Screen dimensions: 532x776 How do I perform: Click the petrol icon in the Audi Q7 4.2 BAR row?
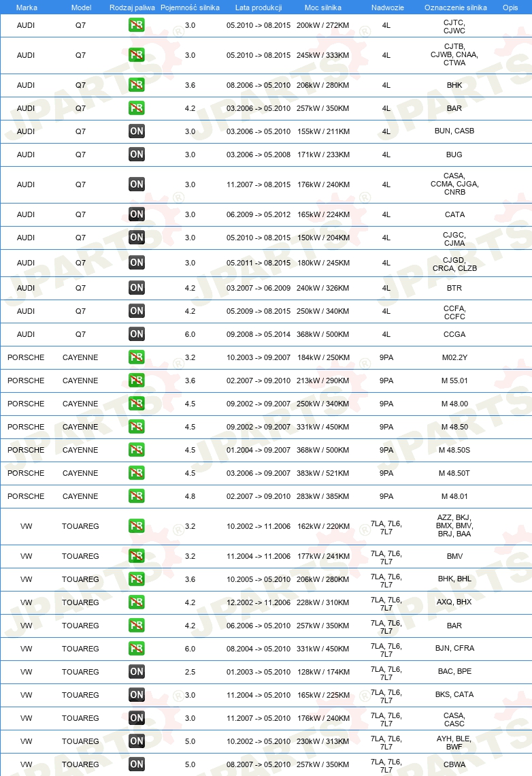(x=137, y=108)
